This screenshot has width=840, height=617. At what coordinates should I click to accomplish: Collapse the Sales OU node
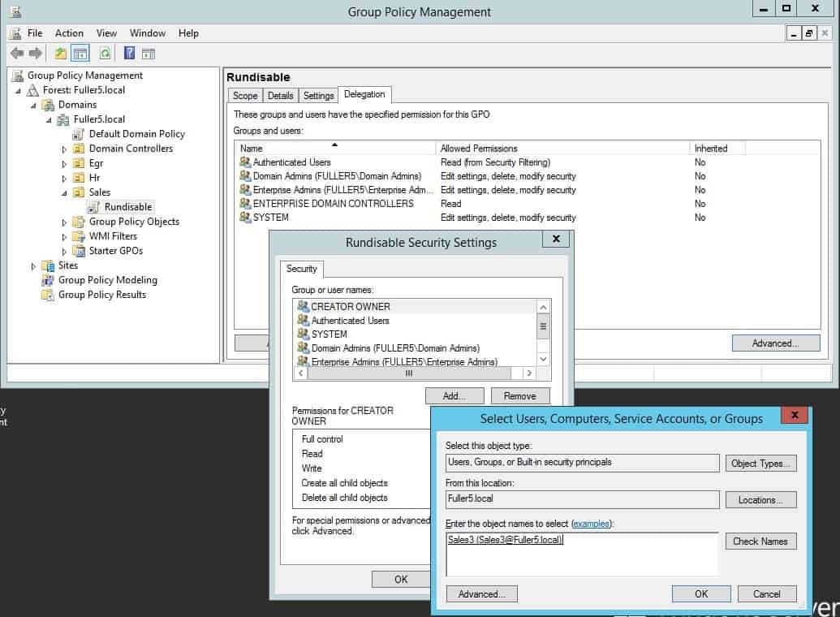[64, 192]
